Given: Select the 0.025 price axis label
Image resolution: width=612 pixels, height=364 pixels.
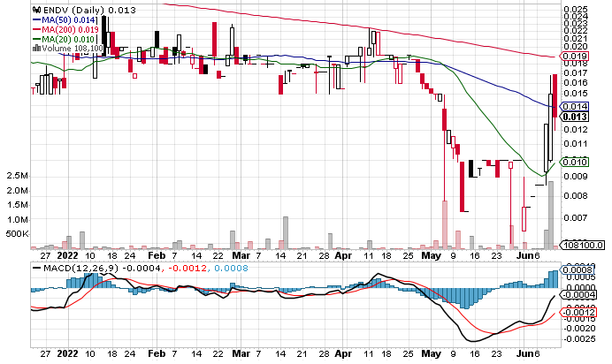Looking at the screenshot, I should (x=576, y=10).
